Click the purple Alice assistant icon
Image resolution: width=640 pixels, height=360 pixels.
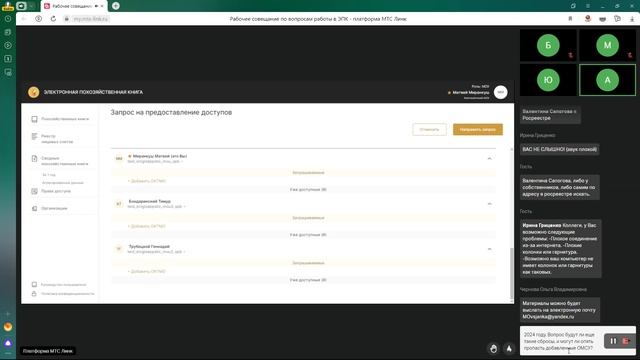point(8,343)
